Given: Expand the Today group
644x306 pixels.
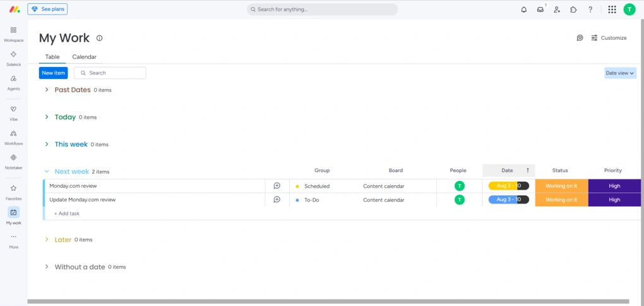Looking at the screenshot, I should pyautogui.click(x=47, y=117).
